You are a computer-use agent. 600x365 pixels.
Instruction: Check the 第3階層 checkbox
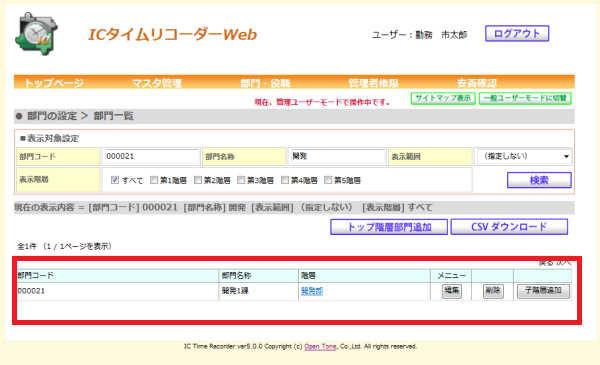pos(241,180)
